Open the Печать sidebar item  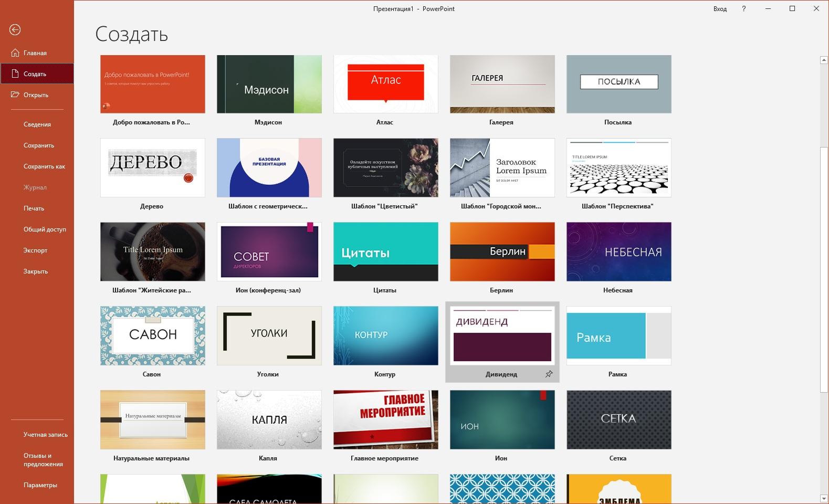tap(34, 208)
